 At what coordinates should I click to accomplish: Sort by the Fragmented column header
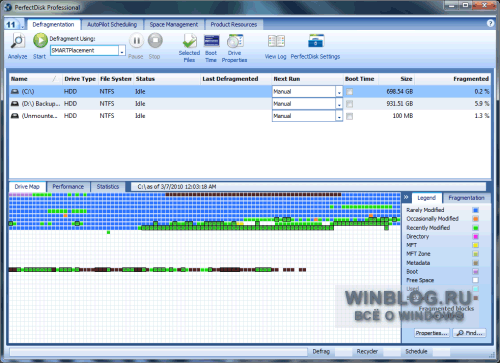[453, 79]
